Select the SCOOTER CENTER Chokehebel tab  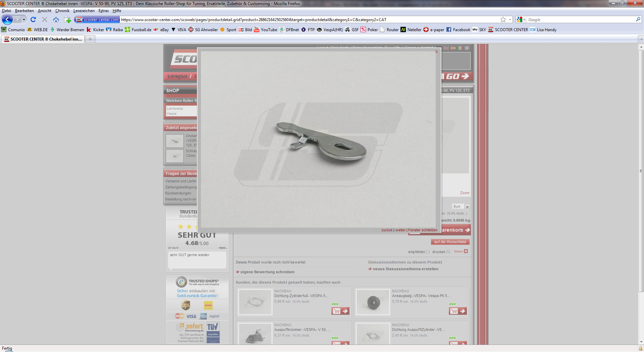pos(43,39)
